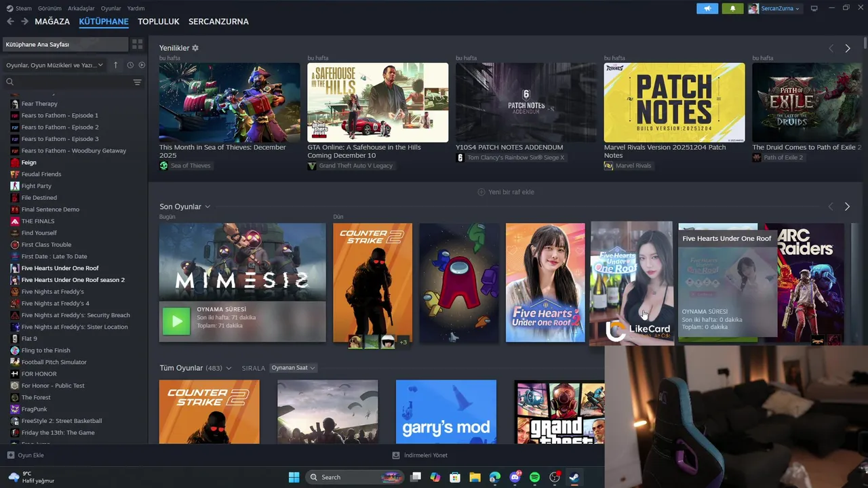The height and width of the screenshot is (488, 868).
Task: Click the Grand Theft Auto V Legacy link
Action: 355,166
